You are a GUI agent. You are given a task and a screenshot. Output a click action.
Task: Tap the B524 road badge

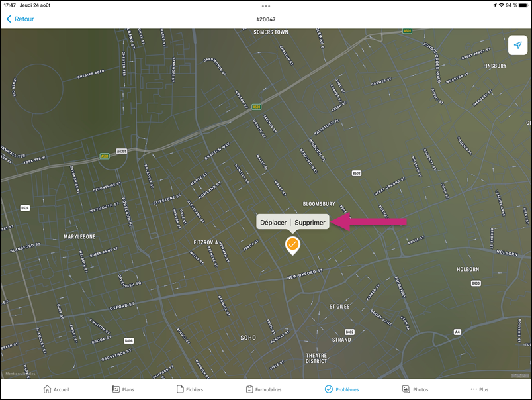click(24, 208)
